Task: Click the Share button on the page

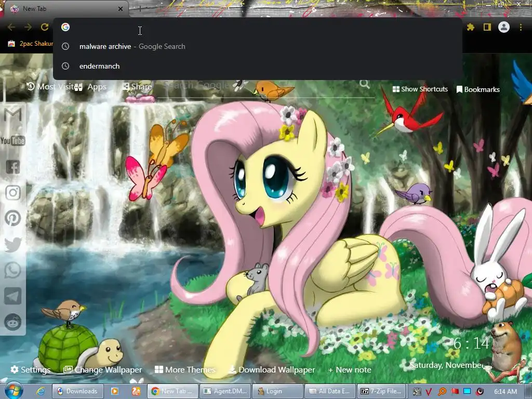Action: pos(137,87)
